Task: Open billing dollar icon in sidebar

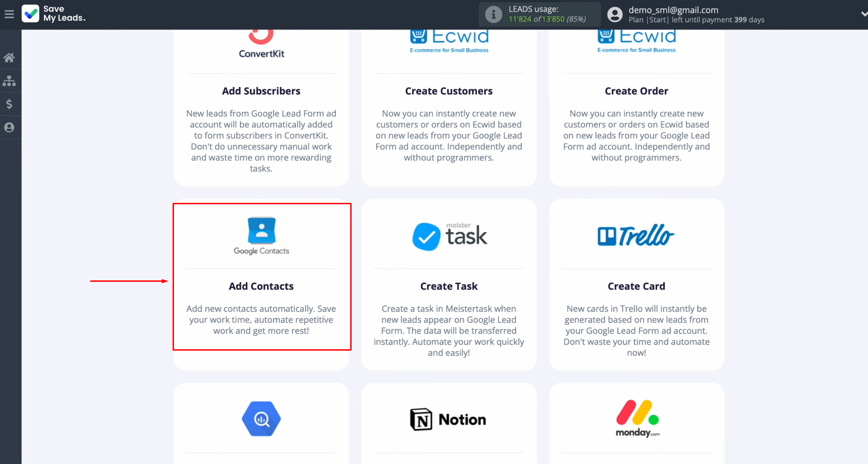Action: [x=9, y=104]
